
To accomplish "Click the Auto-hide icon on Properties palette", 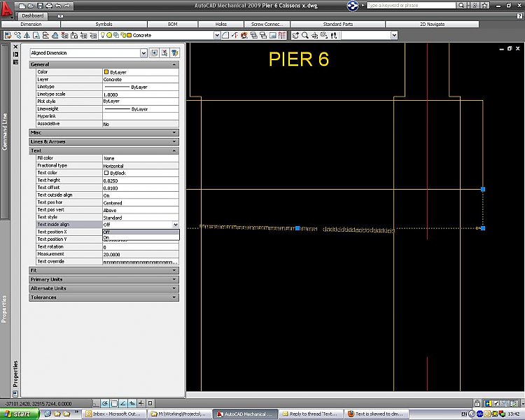I will 15,54.
